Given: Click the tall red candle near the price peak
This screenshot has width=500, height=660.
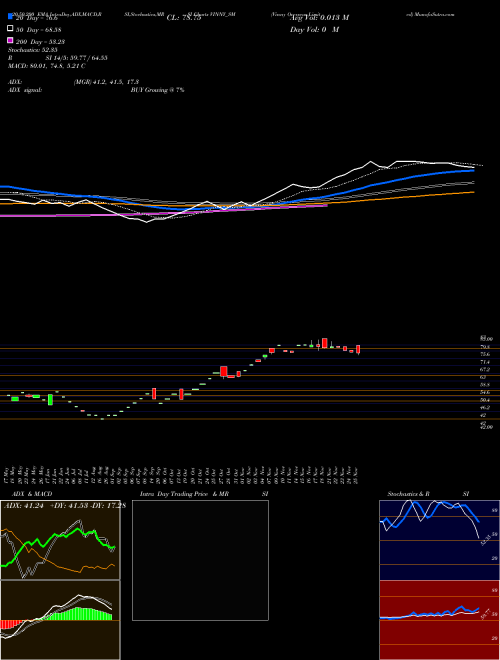Looking at the screenshot, I should pyautogui.click(x=324, y=343).
